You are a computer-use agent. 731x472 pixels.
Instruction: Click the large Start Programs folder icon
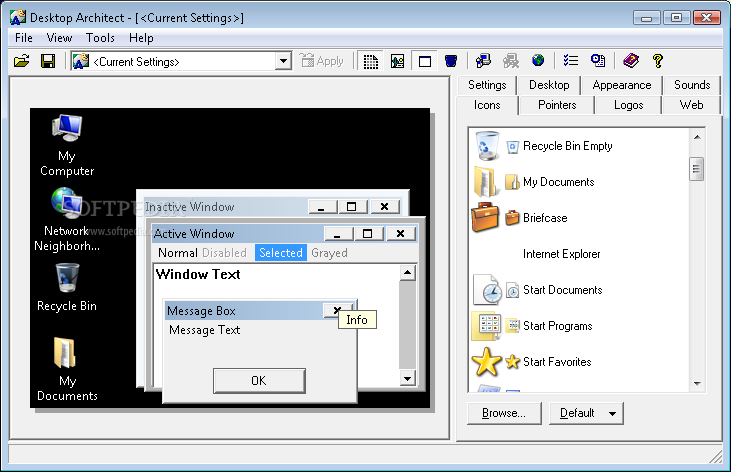pos(486,326)
